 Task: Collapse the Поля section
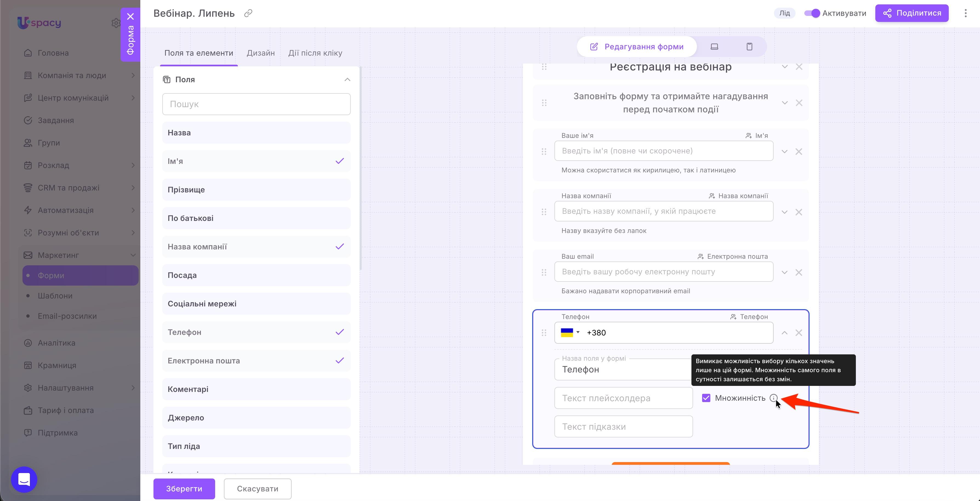(x=347, y=79)
